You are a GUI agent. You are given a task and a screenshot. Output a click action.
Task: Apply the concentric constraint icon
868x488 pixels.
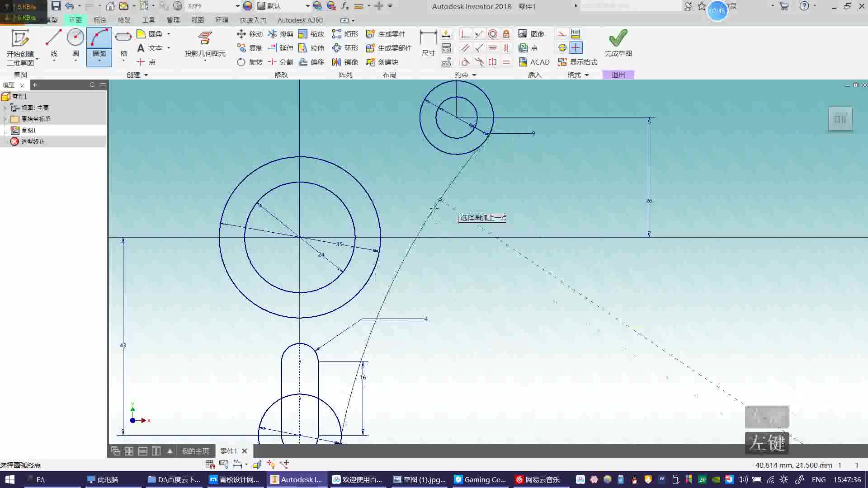click(x=493, y=34)
